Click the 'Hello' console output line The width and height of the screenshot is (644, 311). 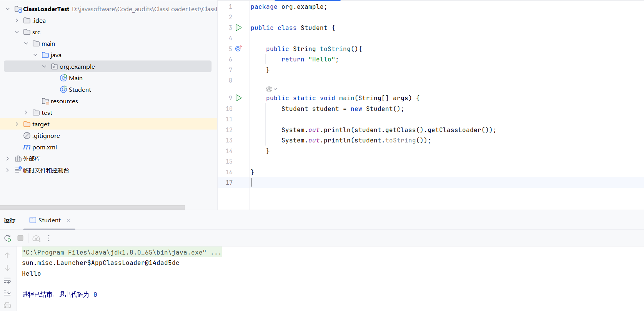(x=32, y=273)
